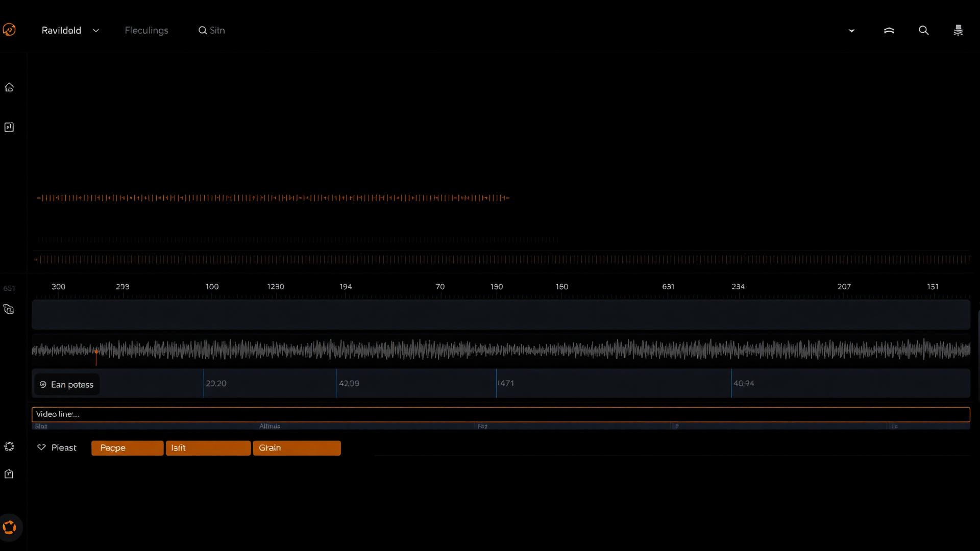Viewport: 980px width, 551px height.
Task: Click the heart icon next to Pleast
Action: (42, 447)
